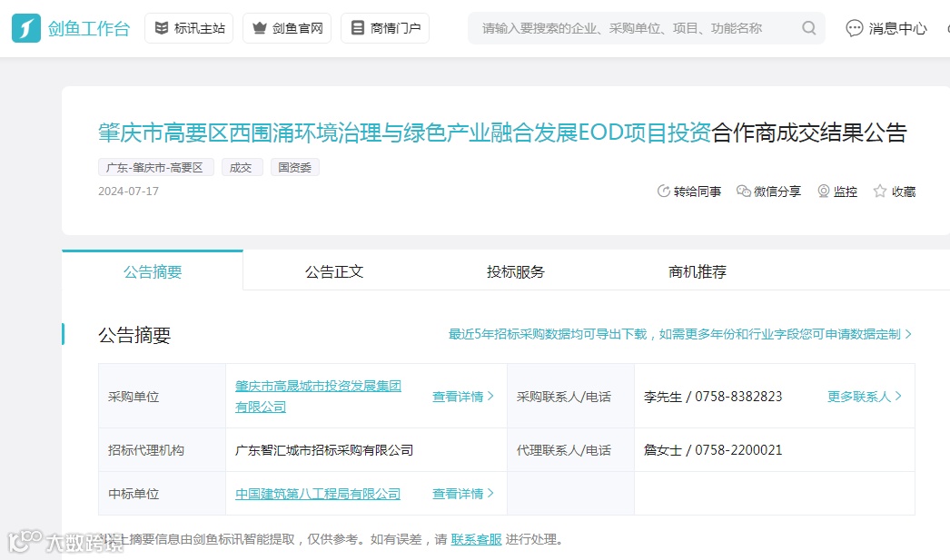The height and width of the screenshot is (560, 950).
Task: Open 中国建筑第八工程局有限公司 link
Action: coord(318,494)
